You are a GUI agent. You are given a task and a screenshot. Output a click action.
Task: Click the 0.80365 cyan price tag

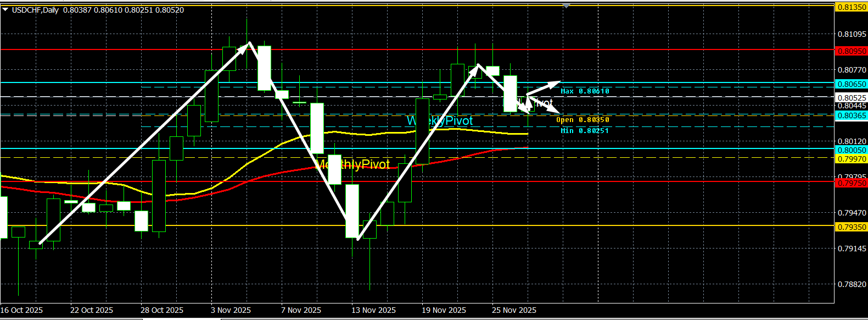point(852,115)
